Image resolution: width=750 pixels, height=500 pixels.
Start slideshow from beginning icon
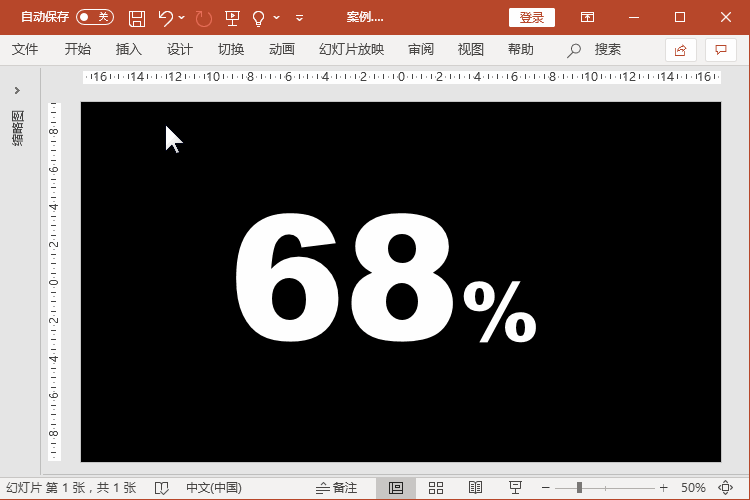[232, 18]
